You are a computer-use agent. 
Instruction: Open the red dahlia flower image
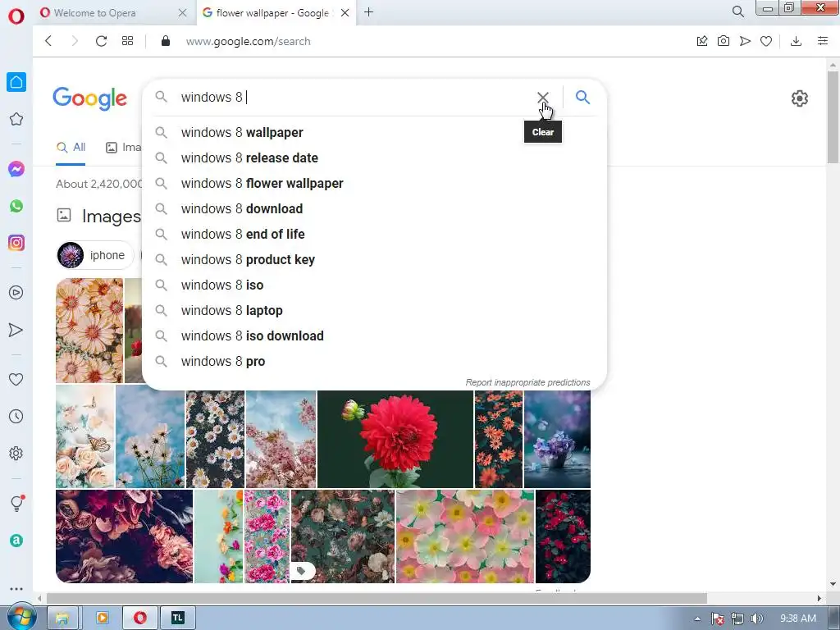395,439
